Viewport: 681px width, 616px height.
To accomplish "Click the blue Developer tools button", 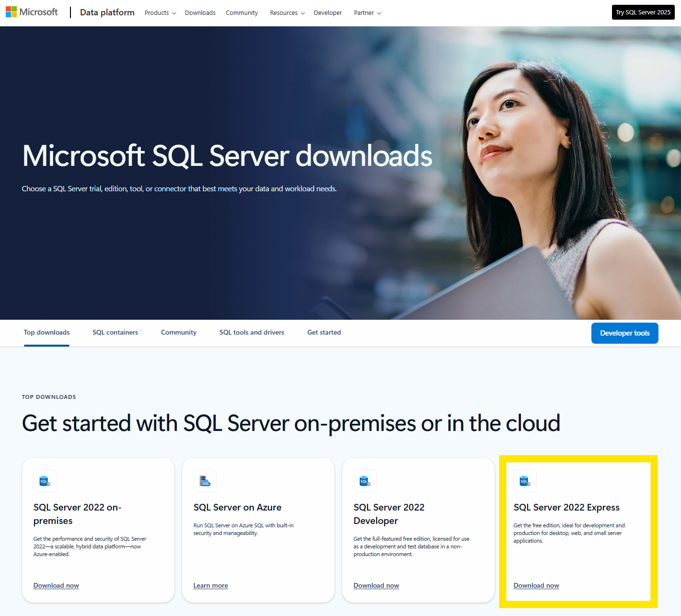I will pos(624,333).
